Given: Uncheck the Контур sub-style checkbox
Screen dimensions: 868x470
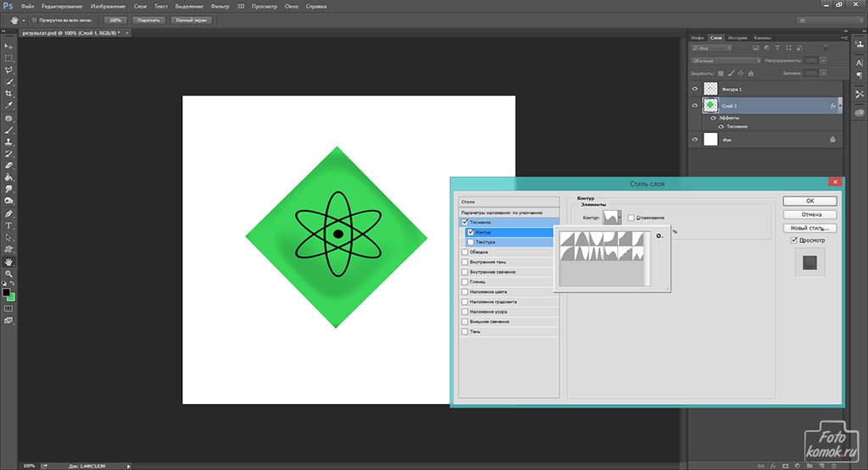Looking at the screenshot, I should [x=470, y=232].
